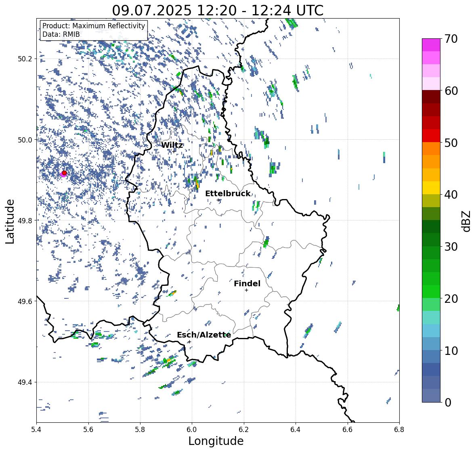The image size is (476, 451).
Task: Click the longitude tick label 6.6
Action: tap(348, 430)
